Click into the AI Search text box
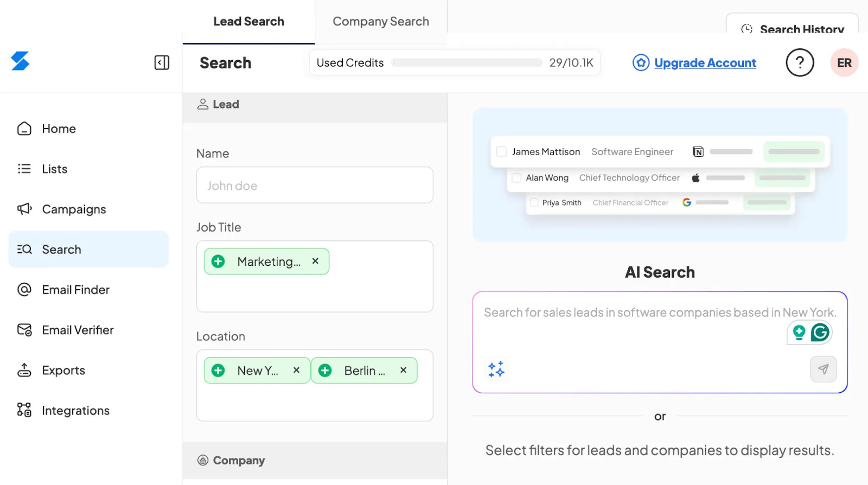This screenshot has height=485, width=868. coord(660,342)
